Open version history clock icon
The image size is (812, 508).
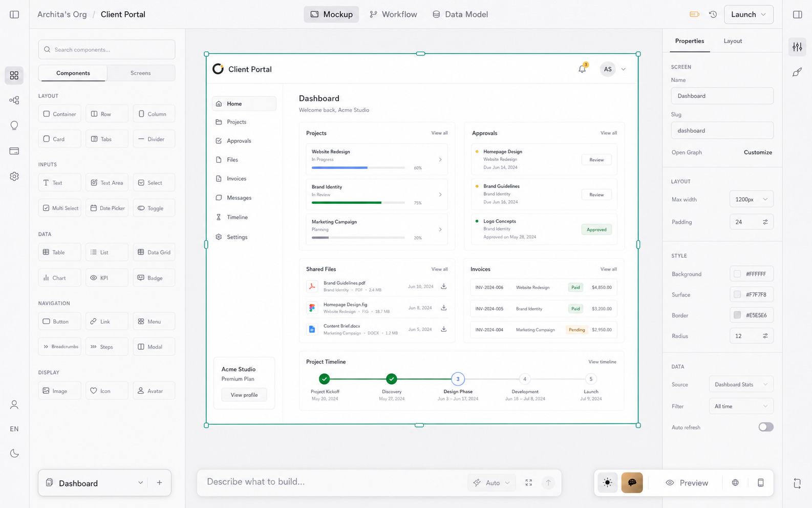coord(713,14)
